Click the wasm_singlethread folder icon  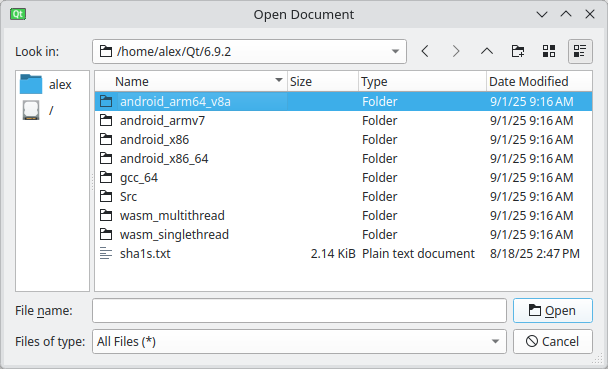tap(106, 235)
